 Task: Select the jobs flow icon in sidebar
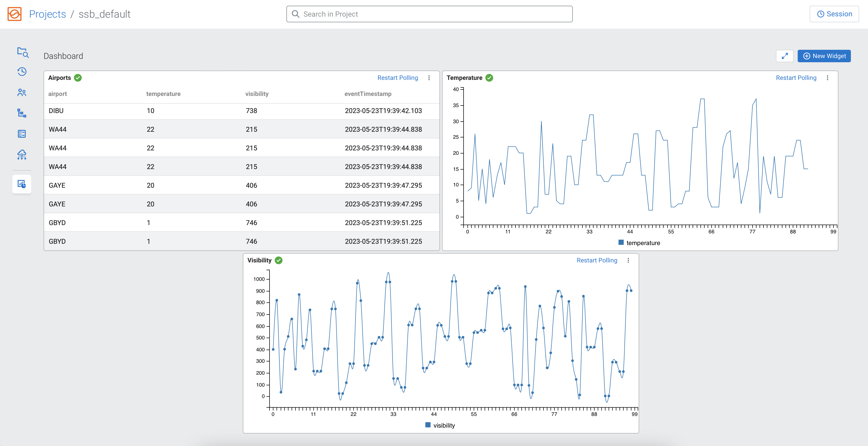point(22,113)
